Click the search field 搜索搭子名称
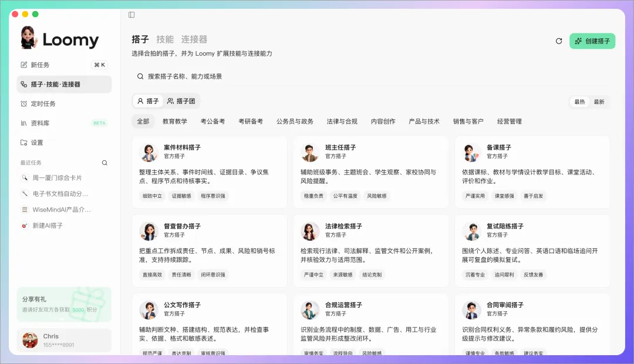 pos(370,76)
